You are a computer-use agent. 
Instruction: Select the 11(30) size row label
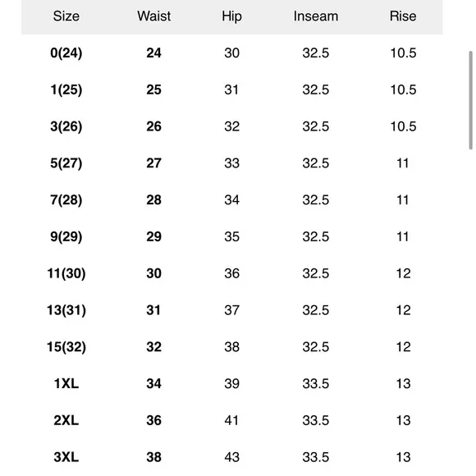pyautogui.click(x=66, y=273)
